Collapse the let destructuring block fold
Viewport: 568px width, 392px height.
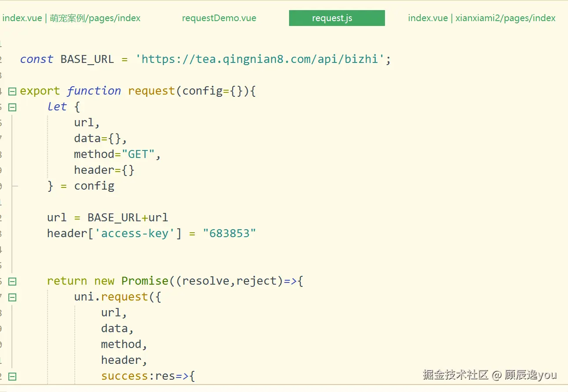(12, 107)
